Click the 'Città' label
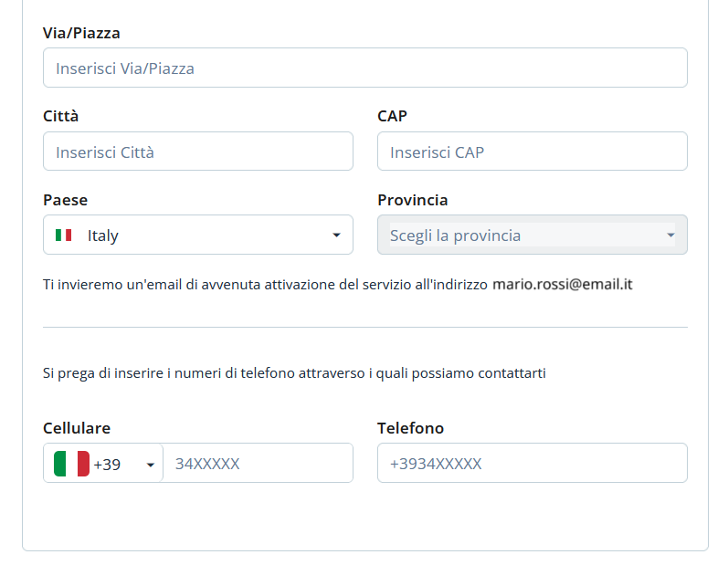Viewport: 728px width, 586px height. 60,116
